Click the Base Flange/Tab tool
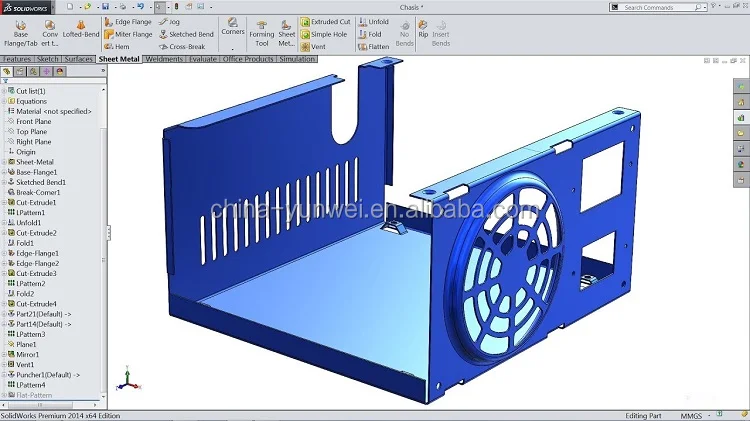The height and width of the screenshot is (421, 750). point(20,31)
